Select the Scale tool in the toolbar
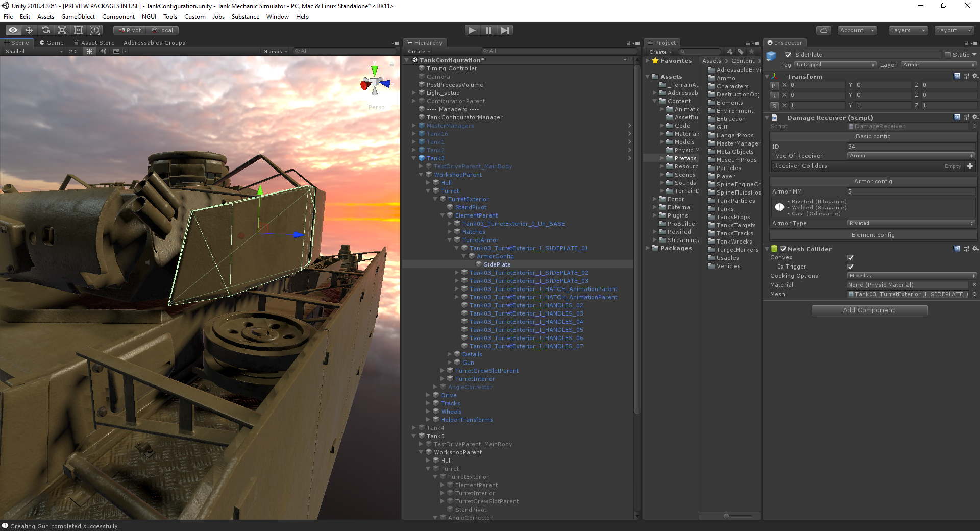 [62, 30]
